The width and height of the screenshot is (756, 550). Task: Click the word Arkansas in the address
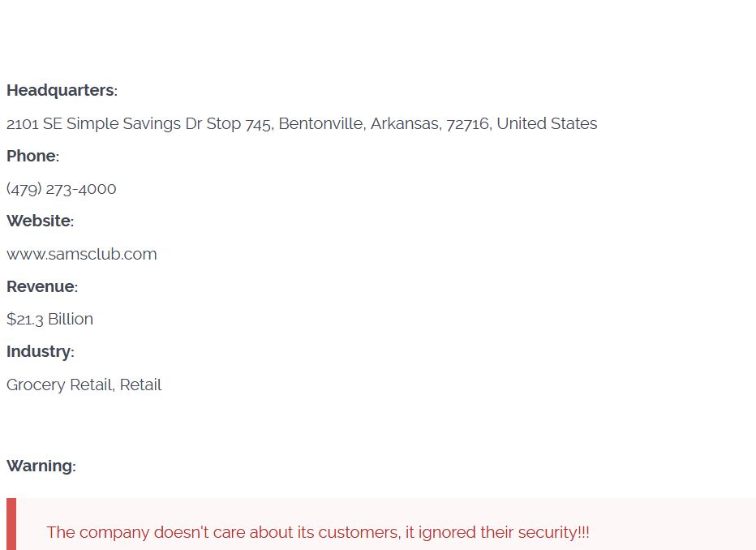point(406,123)
